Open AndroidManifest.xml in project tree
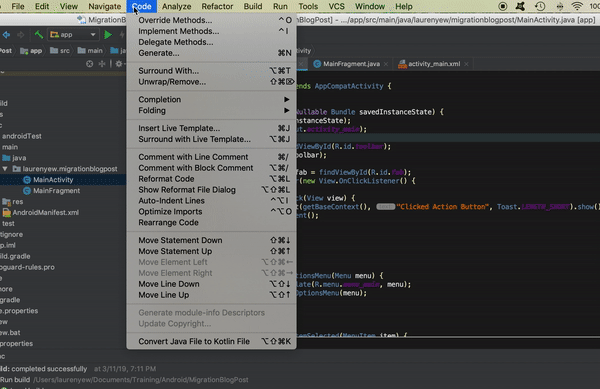Image resolution: width=600 pixels, height=389 pixels. coord(46,213)
